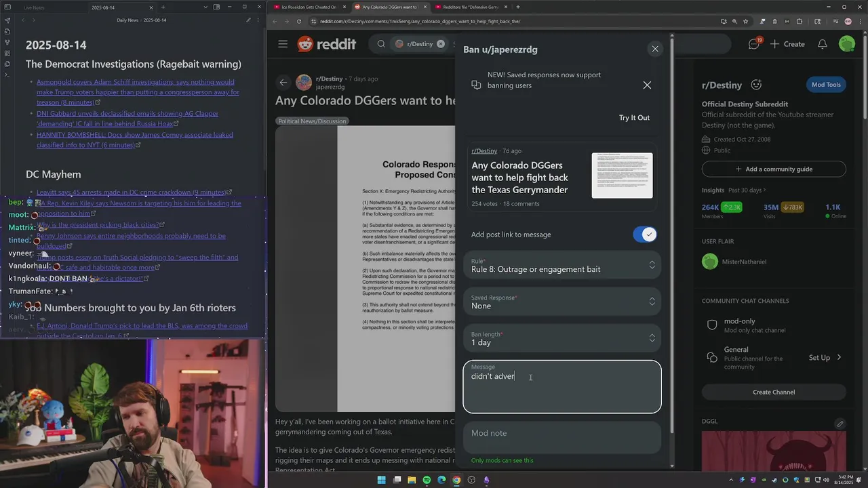Viewport: 868px width, 488px height.
Task: Toggle Obsidian left sidebar
Action: coord(7,7)
